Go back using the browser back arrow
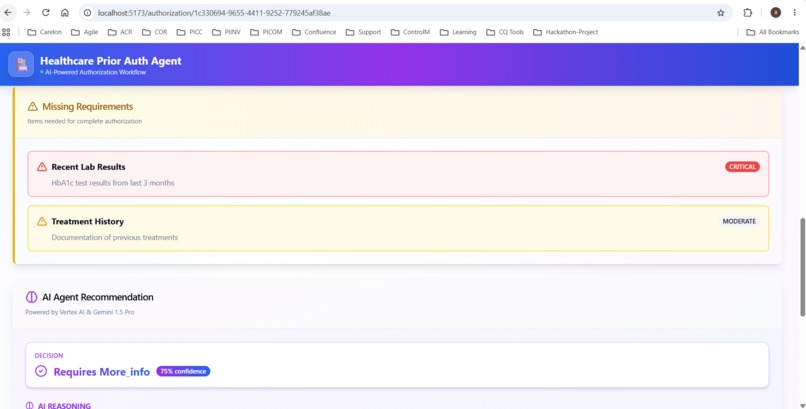Image resolution: width=806 pixels, height=409 pixels. [8, 12]
